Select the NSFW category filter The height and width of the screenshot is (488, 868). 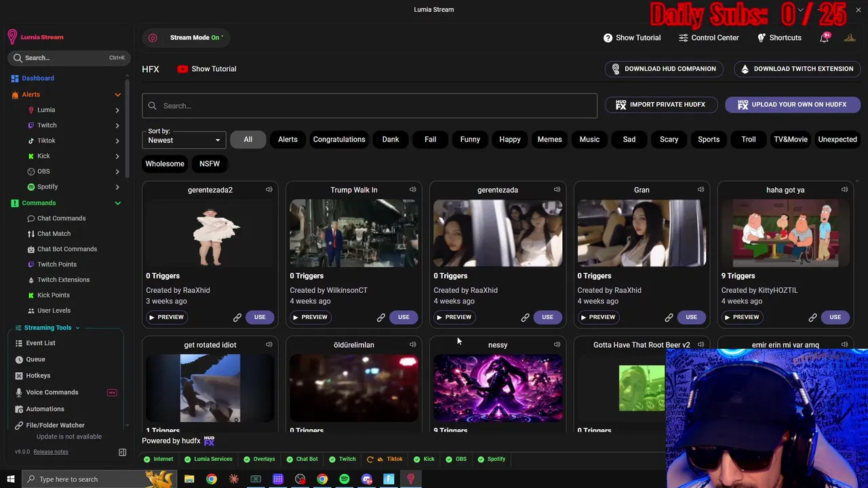pyautogui.click(x=210, y=163)
